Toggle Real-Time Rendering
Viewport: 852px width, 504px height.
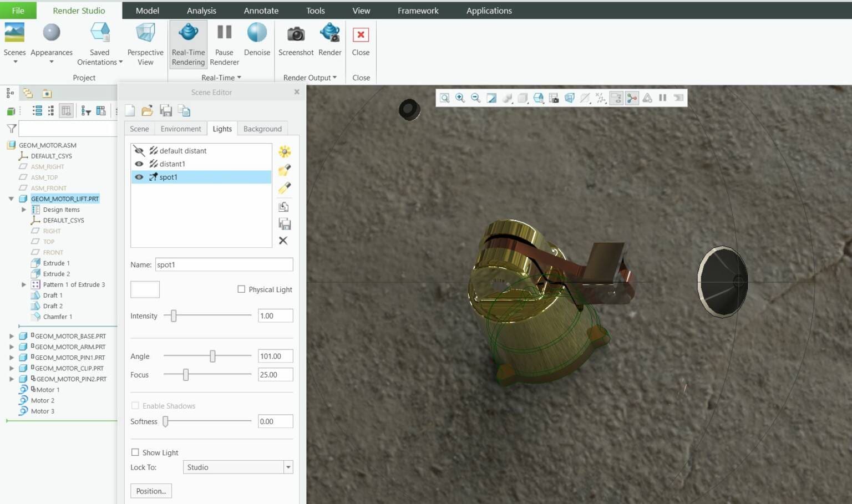[x=188, y=44]
